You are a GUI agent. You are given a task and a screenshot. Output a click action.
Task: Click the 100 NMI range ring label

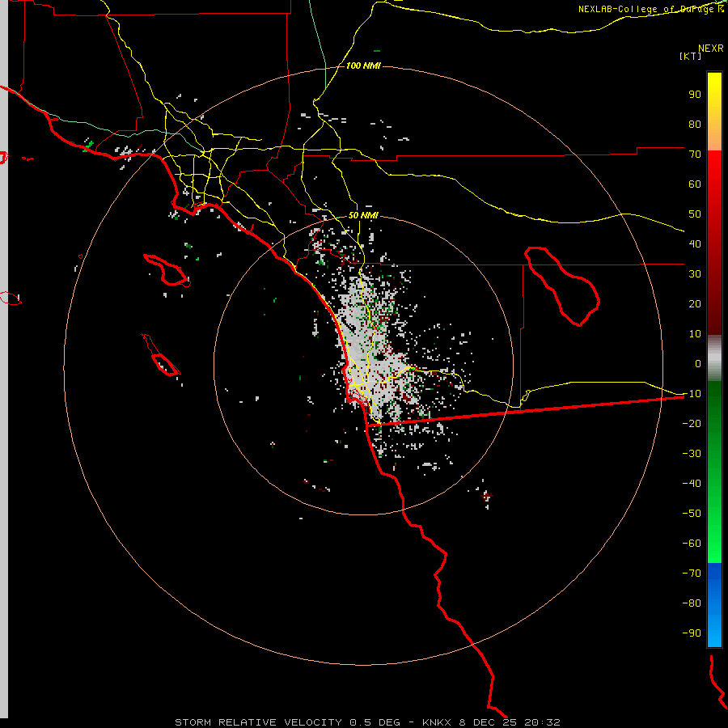pos(363,66)
